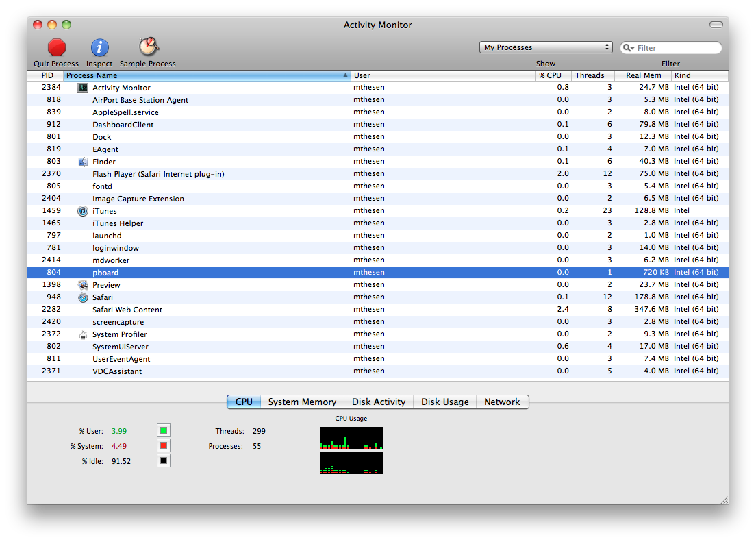Image resolution: width=756 pixels, height=542 pixels.
Task: Switch to the CPU tab
Action: coord(244,402)
